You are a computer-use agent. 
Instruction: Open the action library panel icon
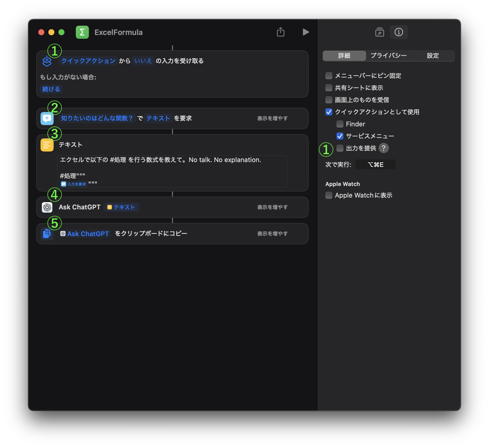pyautogui.click(x=379, y=32)
